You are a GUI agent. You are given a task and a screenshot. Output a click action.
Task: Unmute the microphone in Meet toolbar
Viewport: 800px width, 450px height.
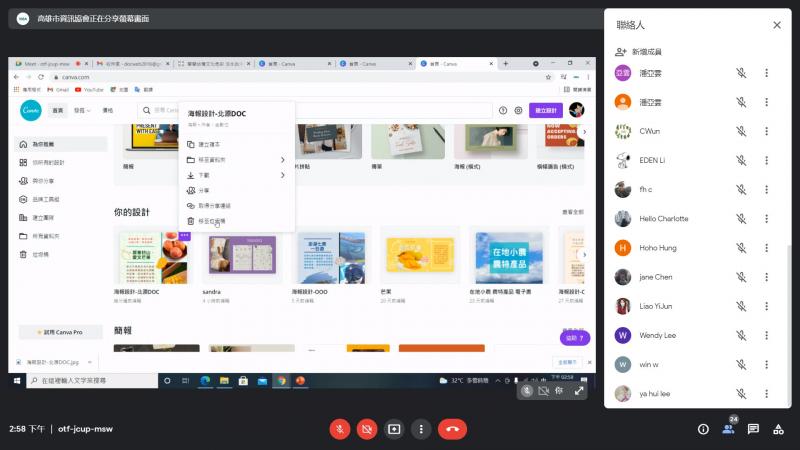click(340, 429)
